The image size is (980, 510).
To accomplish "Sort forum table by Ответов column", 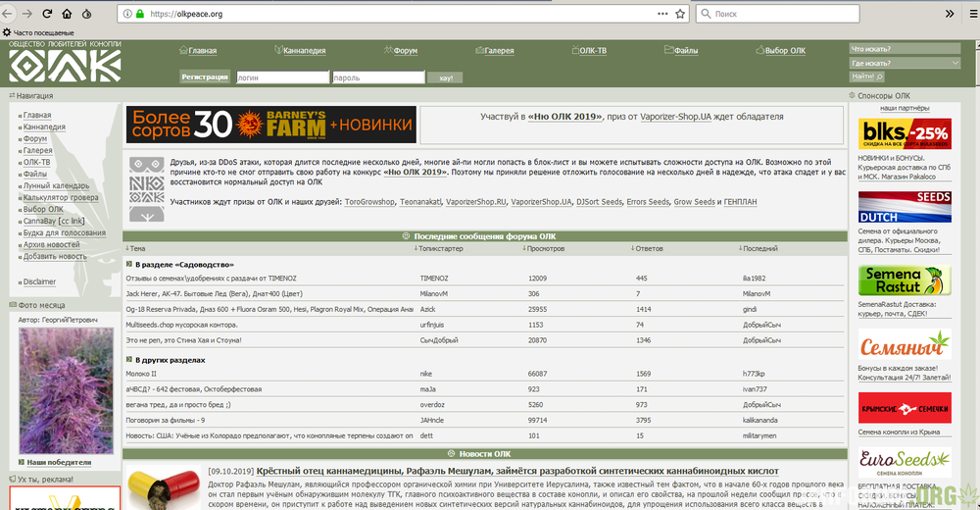I will click(648, 248).
